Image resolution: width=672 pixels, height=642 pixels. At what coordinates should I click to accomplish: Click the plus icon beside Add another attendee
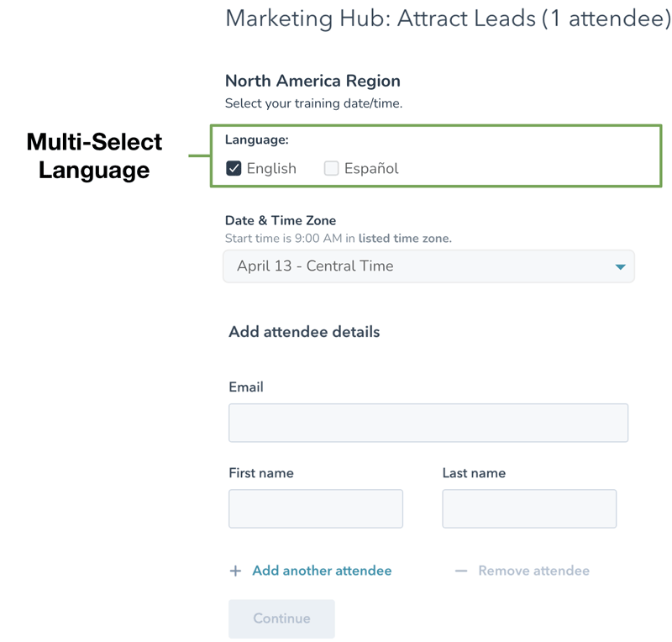tap(235, 571)
